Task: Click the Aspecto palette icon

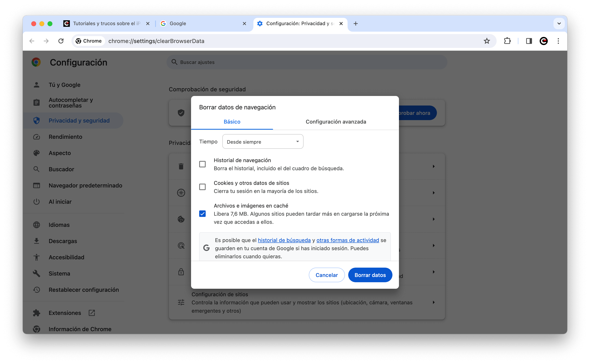Action: click(x=37, y=153)
